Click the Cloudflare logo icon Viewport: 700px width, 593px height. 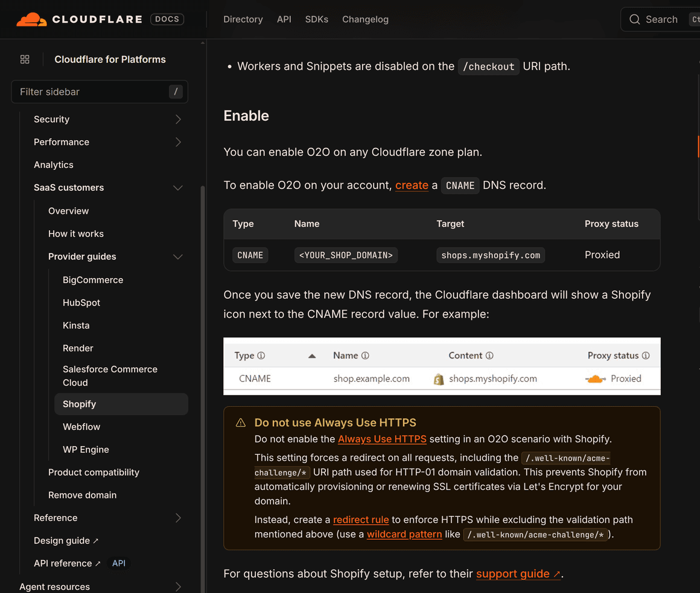point(31,19)
